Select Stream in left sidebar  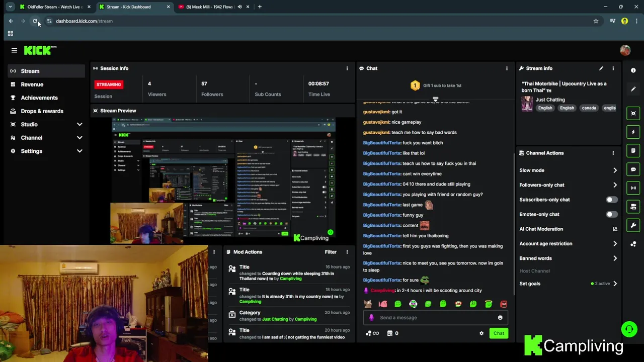46,71
